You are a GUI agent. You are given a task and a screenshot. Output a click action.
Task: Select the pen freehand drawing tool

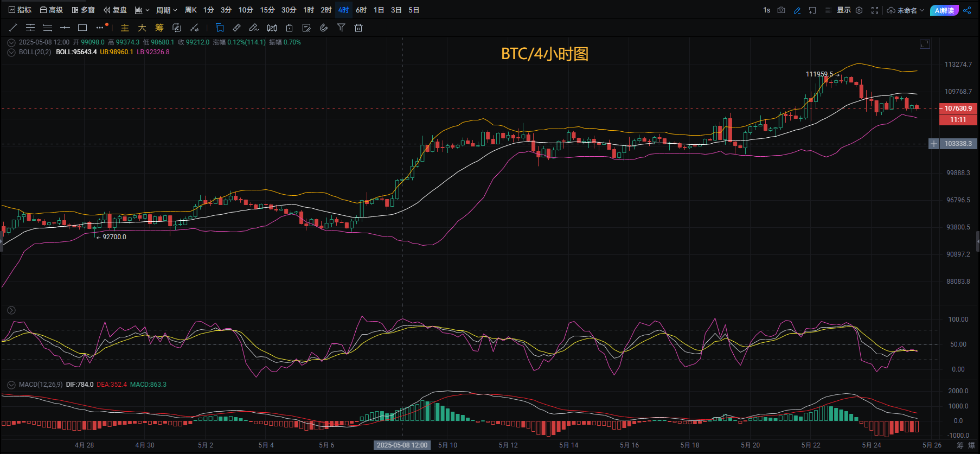(254, 28)
